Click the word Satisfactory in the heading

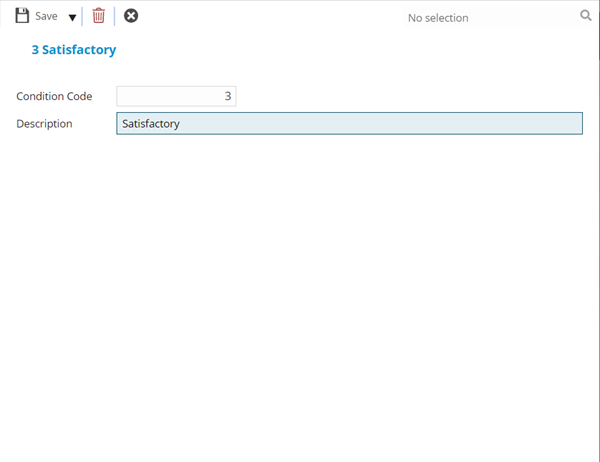(x=85, y=49)
